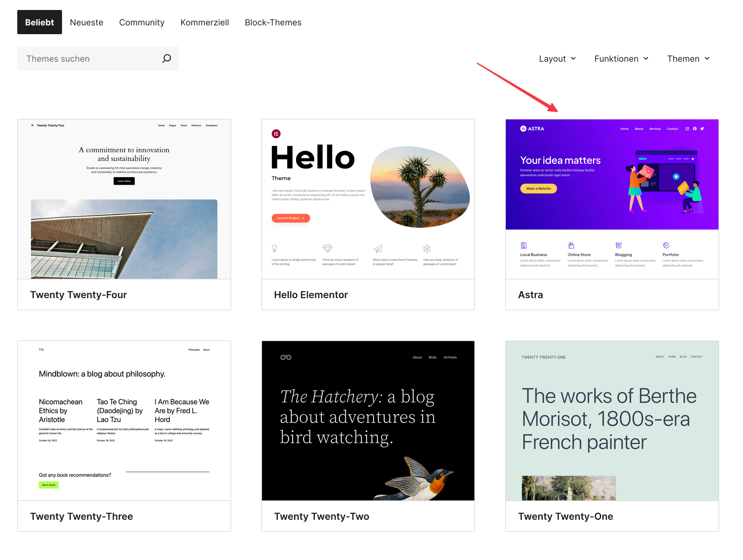Expand the Funktionen filter dropdown
This screenshot has height=560, width=743.
click(x=621, y=59)
